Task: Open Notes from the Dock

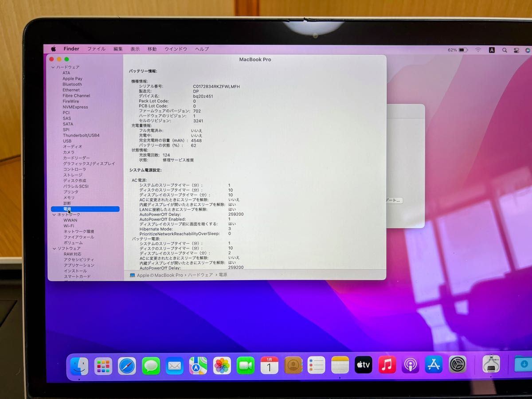Action: pos(340,365)
